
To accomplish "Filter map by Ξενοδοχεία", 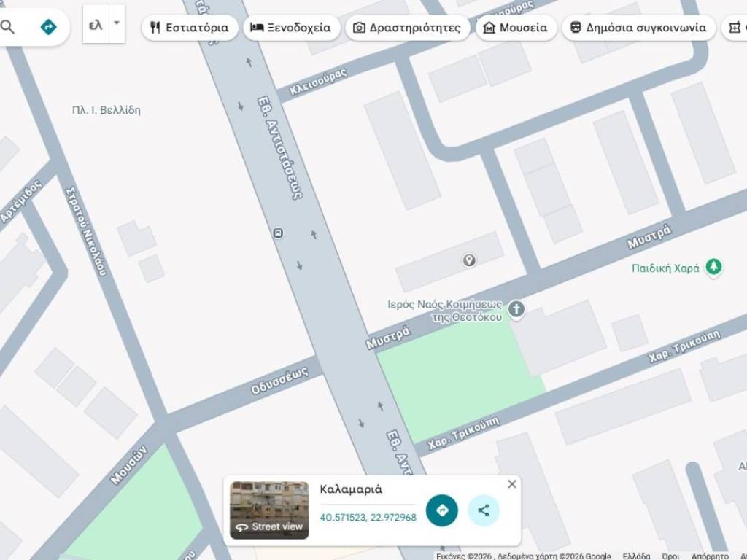I will (x=290, y=28).
